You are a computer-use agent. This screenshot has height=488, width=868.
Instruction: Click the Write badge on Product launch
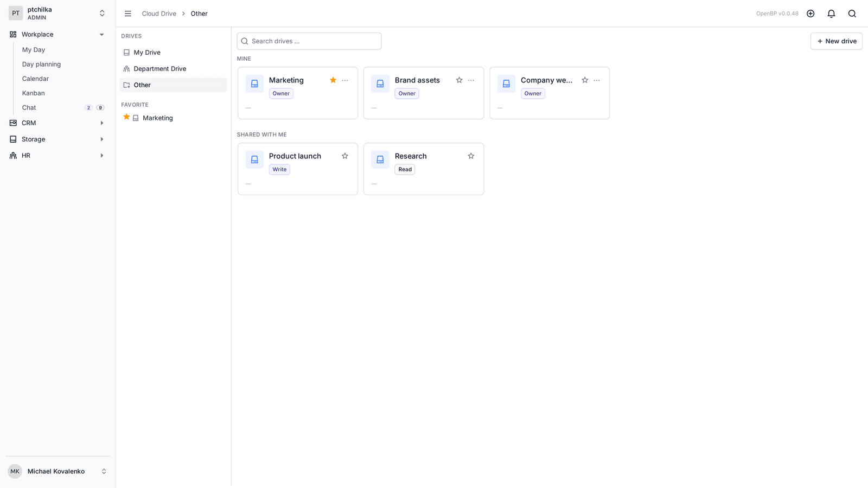[279, 170]
